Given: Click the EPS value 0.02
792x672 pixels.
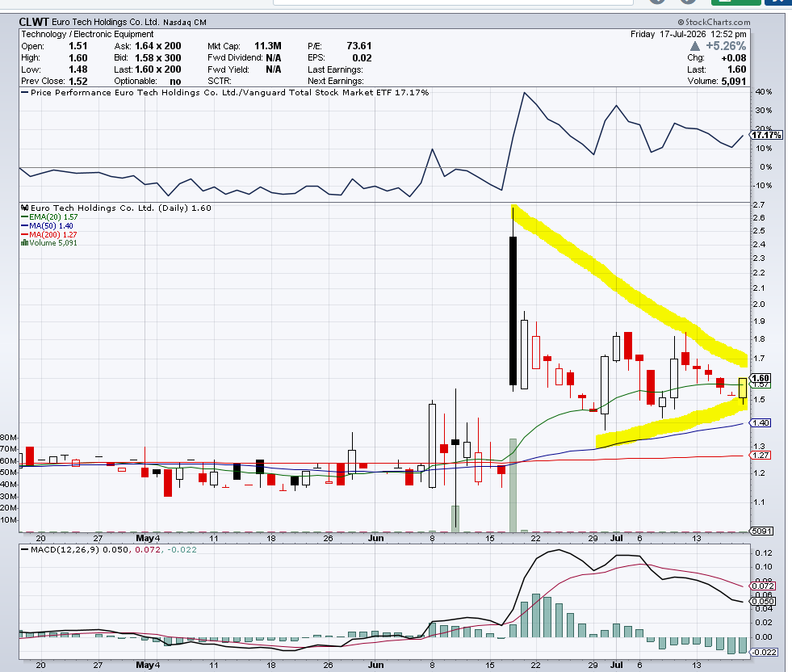Looking at the screenshot, I should (x=362, y=57).
